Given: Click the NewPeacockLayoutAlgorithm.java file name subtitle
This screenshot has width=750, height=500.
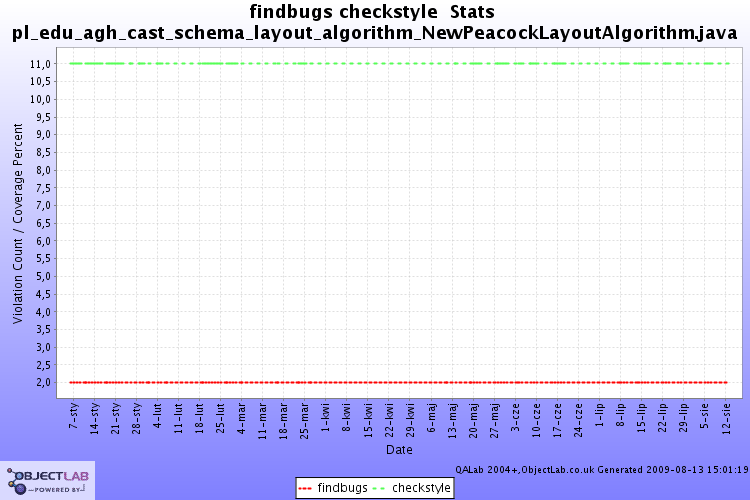Looking at the screenshot, I should [x=375, y=33].
